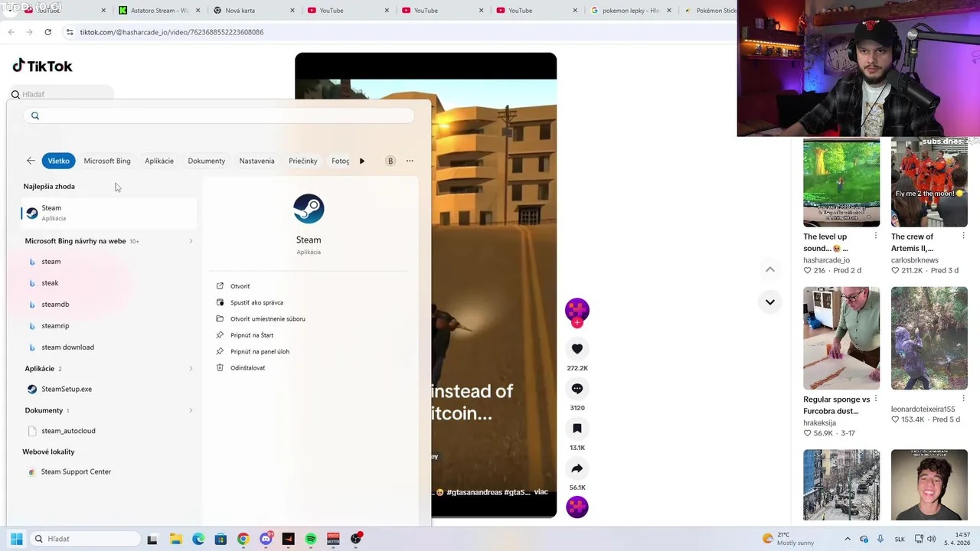Switch to Nastavenia filter tab
The image size is (980, 551).
[256, 161]
